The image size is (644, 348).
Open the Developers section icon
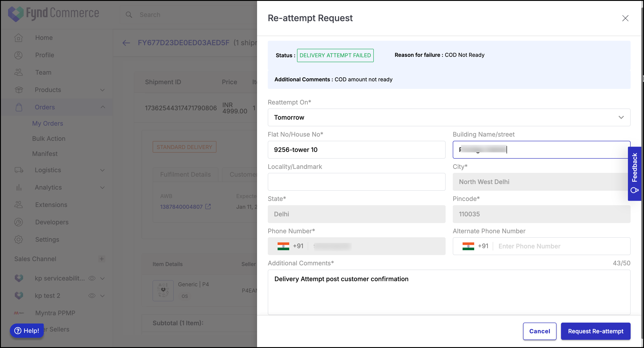(x=19, y=222)
